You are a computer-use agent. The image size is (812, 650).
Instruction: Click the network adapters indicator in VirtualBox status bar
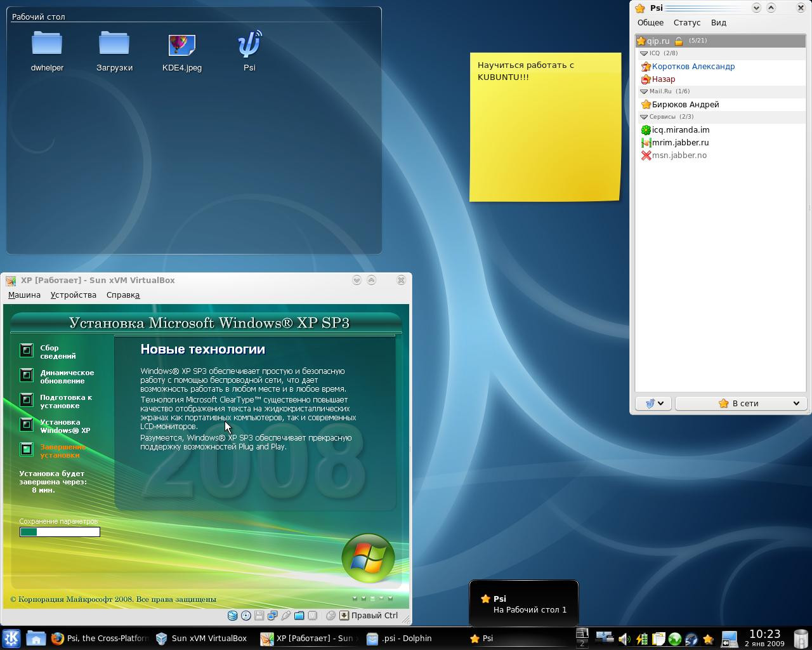click(272, 615)
